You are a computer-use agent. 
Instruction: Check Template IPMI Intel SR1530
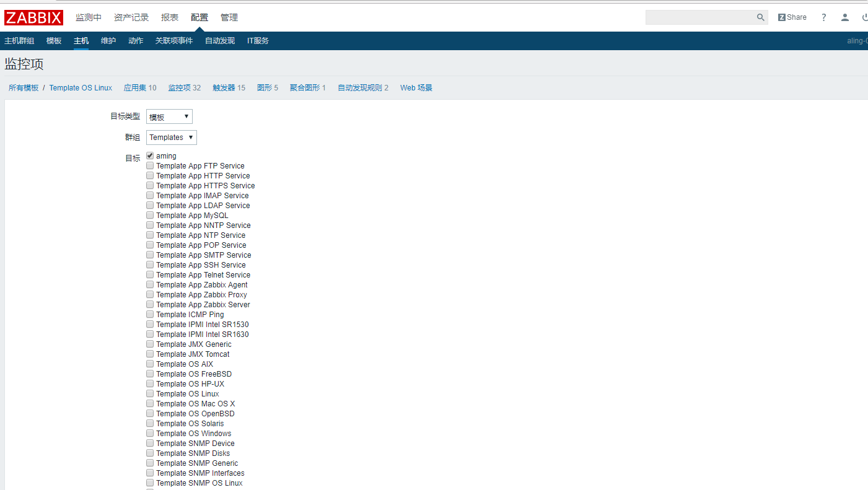[x=150, y=324]
